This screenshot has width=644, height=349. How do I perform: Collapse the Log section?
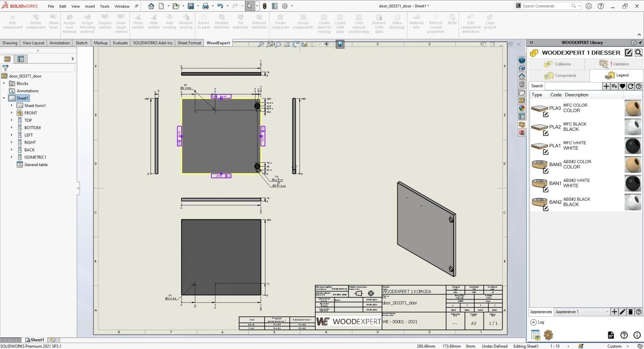point(533,322)
